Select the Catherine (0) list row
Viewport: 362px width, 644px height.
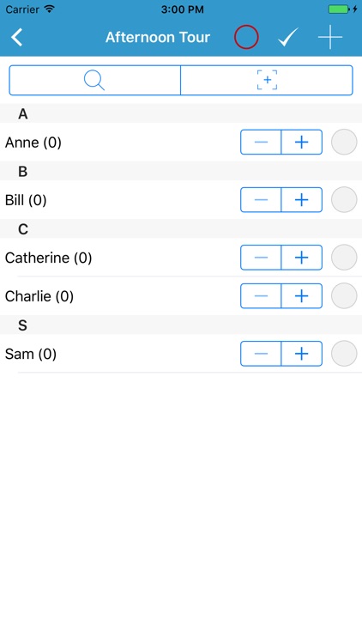click(181, 258)
